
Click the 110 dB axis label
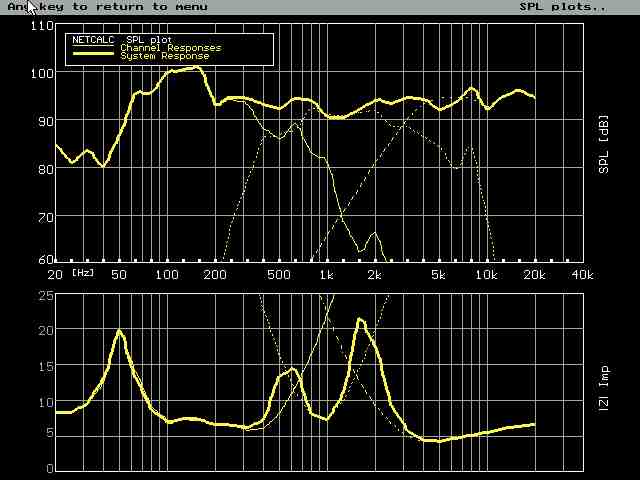(x=42, y=26)
